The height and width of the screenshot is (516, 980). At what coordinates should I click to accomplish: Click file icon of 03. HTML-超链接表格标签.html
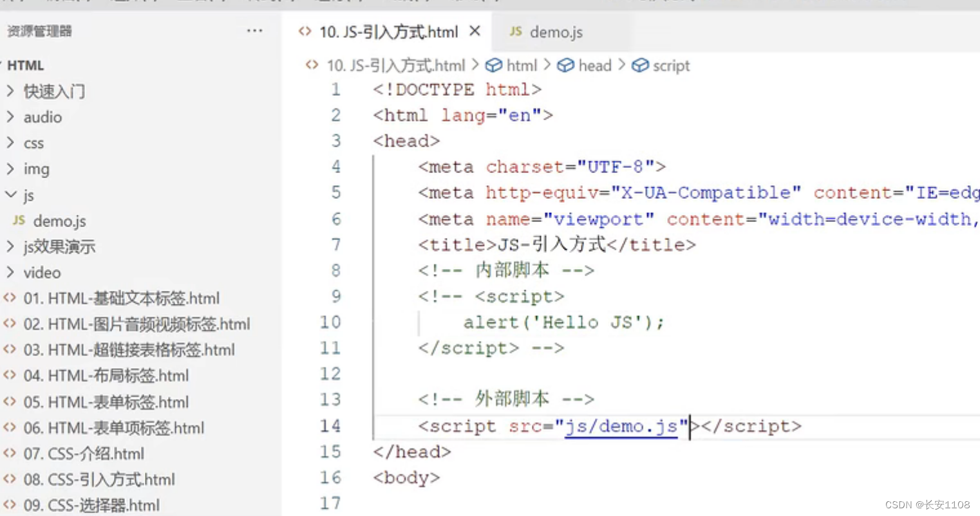9,349
